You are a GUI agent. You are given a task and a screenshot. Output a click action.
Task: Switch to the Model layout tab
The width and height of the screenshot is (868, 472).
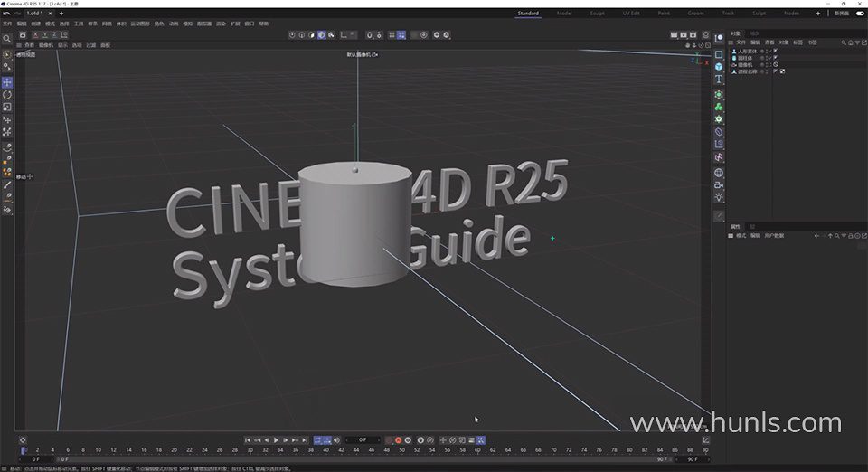[x=564, y=14]
